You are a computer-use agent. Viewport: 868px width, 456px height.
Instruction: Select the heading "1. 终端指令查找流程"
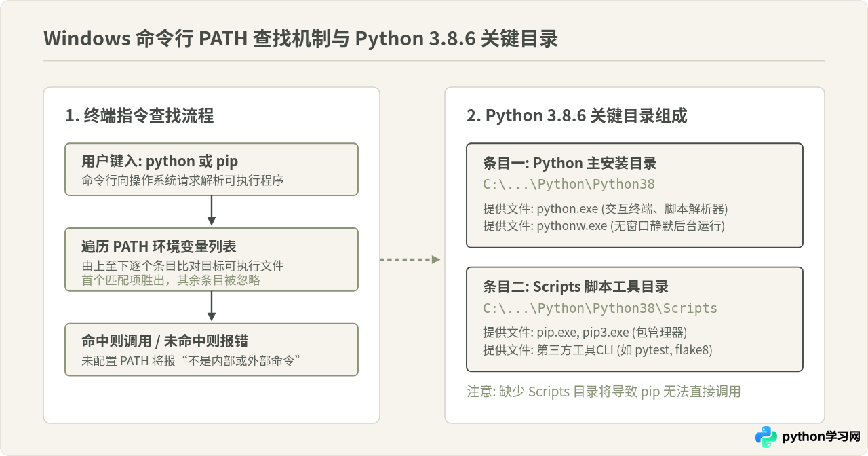[x=140, y=116]
